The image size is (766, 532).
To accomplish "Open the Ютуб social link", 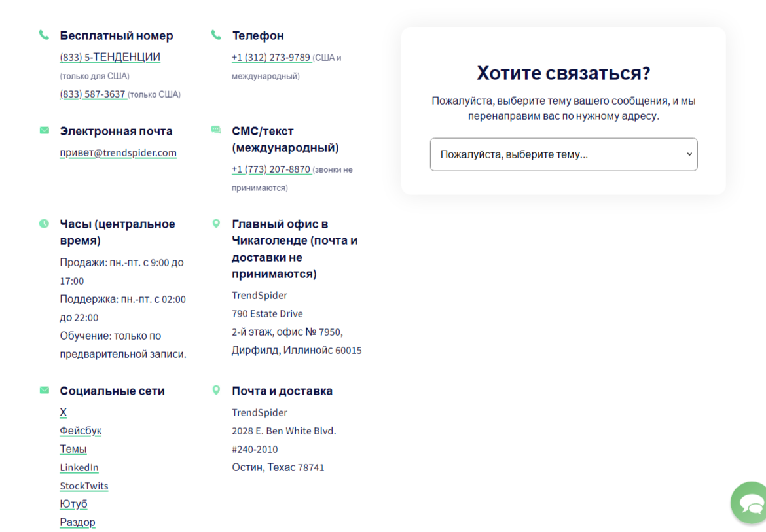I will click(x=74, y=504).
